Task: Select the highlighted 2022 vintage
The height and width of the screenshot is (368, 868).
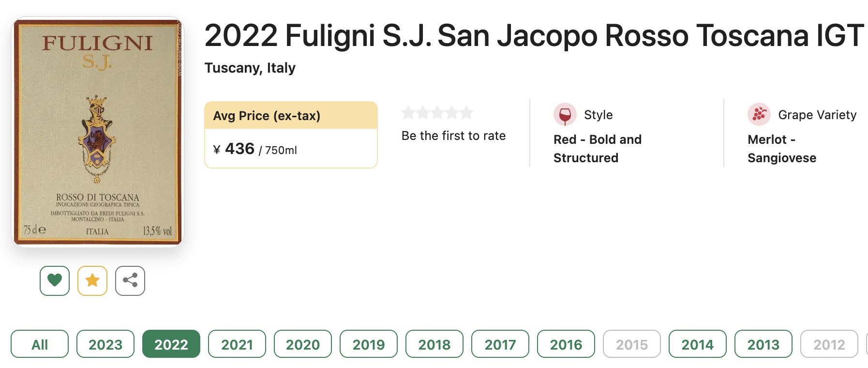Action: tap(171, 344)
